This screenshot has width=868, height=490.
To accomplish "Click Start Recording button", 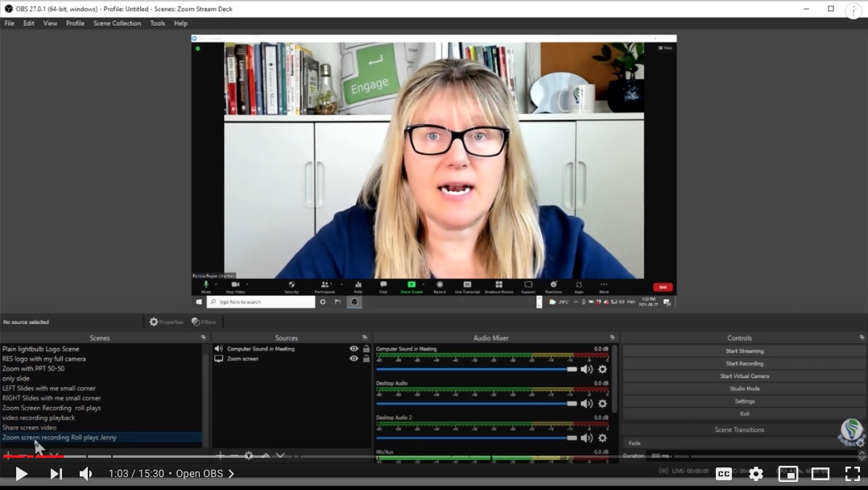I will 744,363.
